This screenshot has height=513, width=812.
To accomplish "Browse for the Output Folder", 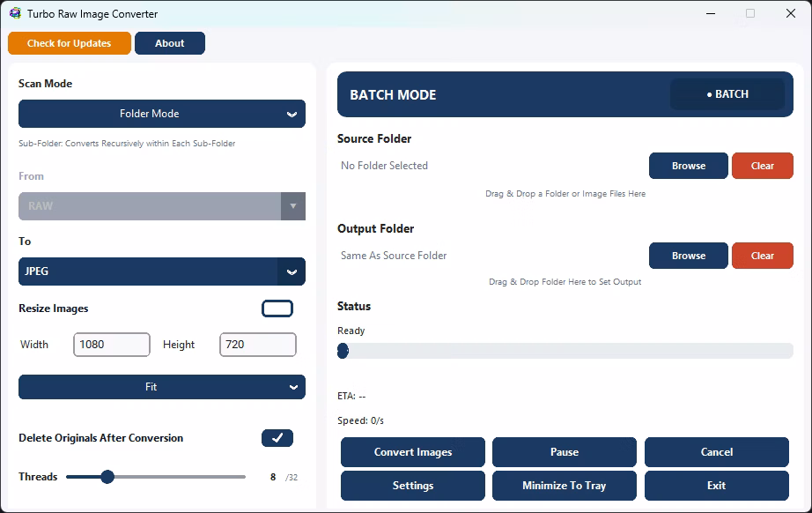I will pos(689,256).
